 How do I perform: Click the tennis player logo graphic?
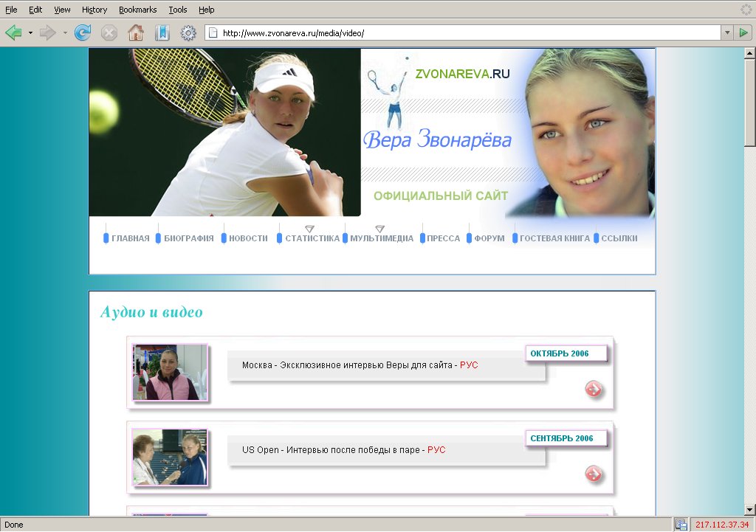tap(388, 92)
